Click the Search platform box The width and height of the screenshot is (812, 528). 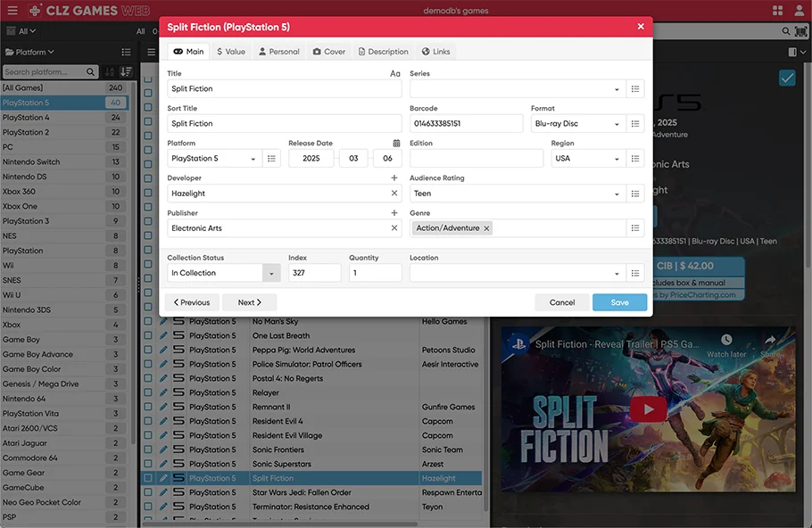point(50,72)
